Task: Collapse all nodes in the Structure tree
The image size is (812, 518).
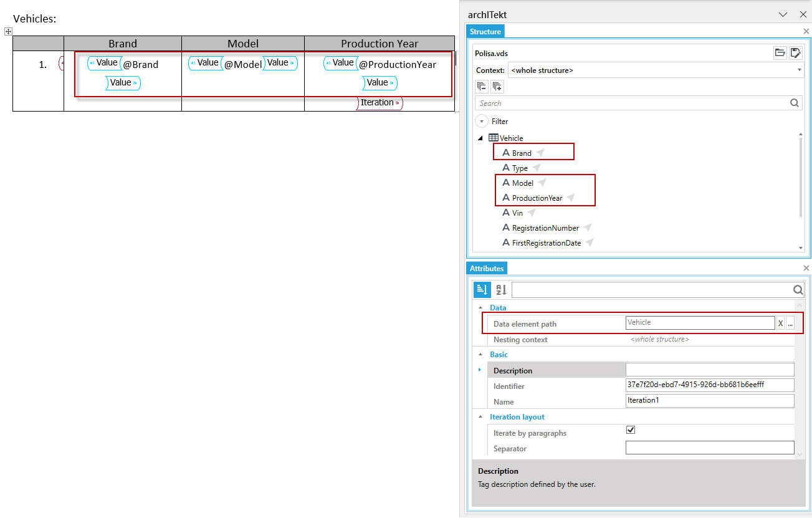Action: click(481, 87)
